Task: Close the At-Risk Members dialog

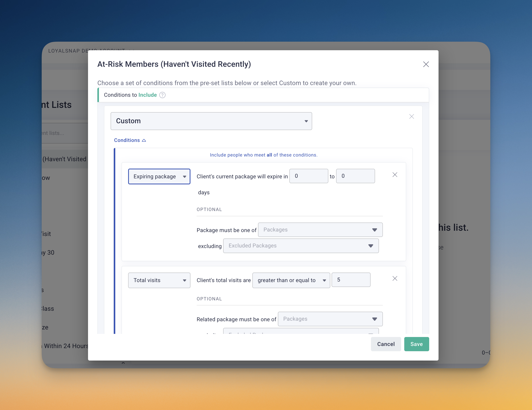Action: tap(426, 64)
